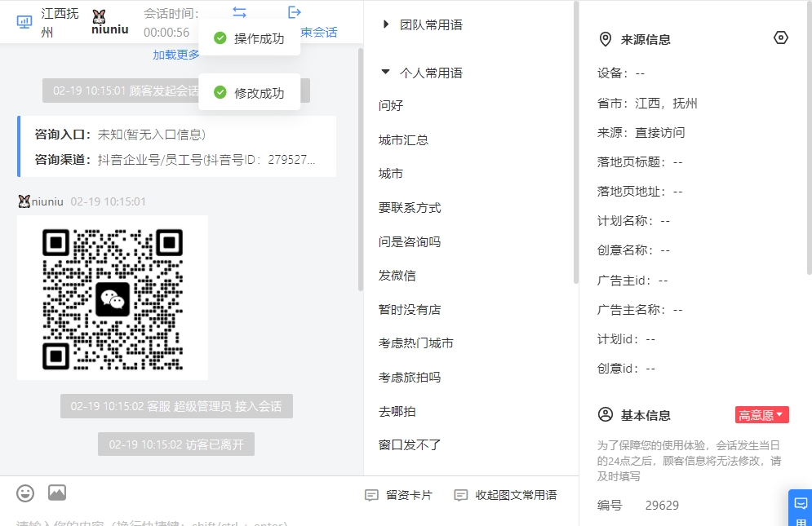The image size is (812, 526).
Task: Click the green check on 修改成功 toast
Action: 220,92
